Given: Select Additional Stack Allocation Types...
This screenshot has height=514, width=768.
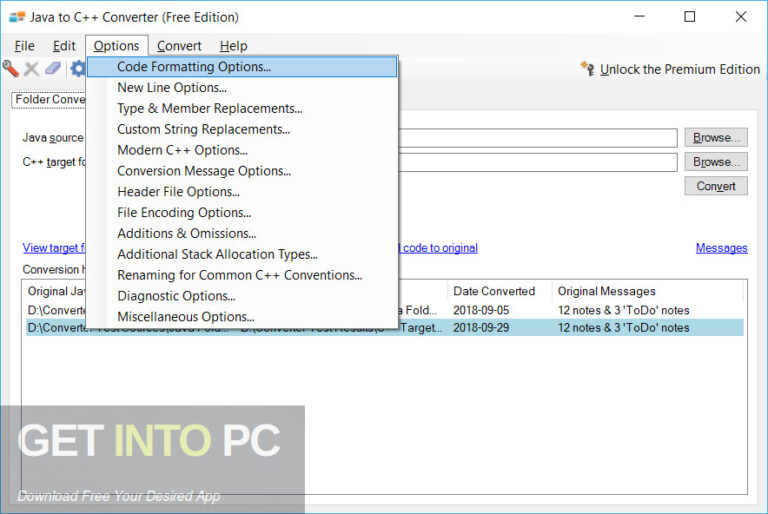Looking at the screenshot, I should tap(242, 254).
